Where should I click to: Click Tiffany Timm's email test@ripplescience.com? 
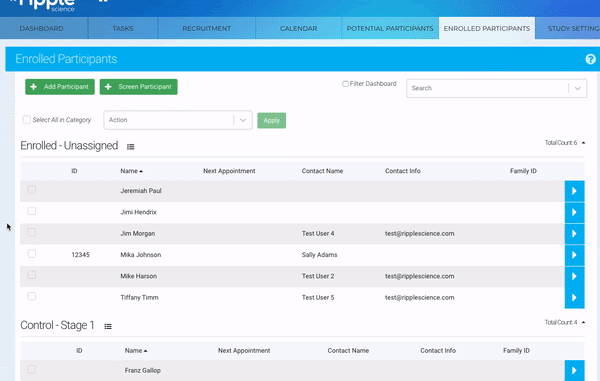point(419,298)
